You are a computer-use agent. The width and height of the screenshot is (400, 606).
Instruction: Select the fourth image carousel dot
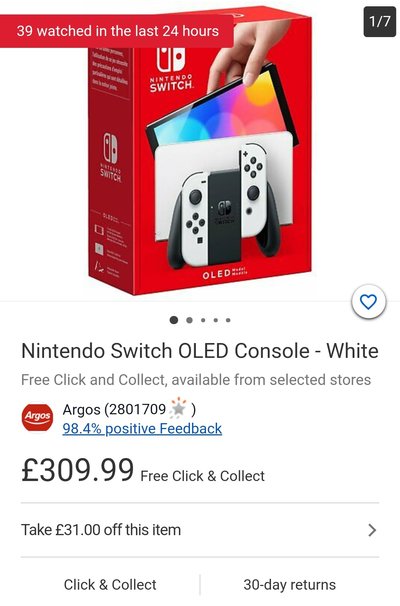pyautogui.click(x=216, y=320)
